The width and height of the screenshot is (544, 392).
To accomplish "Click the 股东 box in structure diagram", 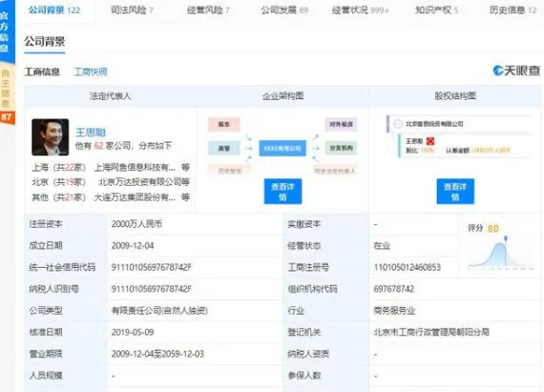I will click(x=223, y=124).
